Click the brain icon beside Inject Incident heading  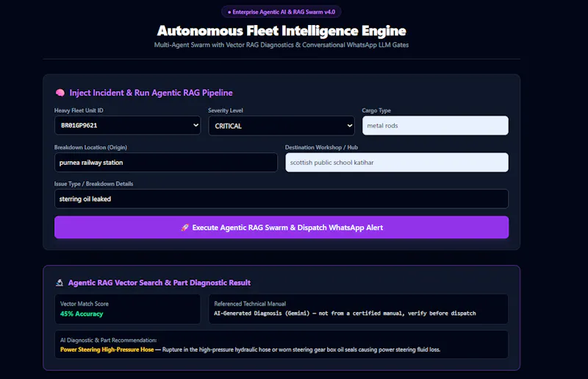coord(60,93)
